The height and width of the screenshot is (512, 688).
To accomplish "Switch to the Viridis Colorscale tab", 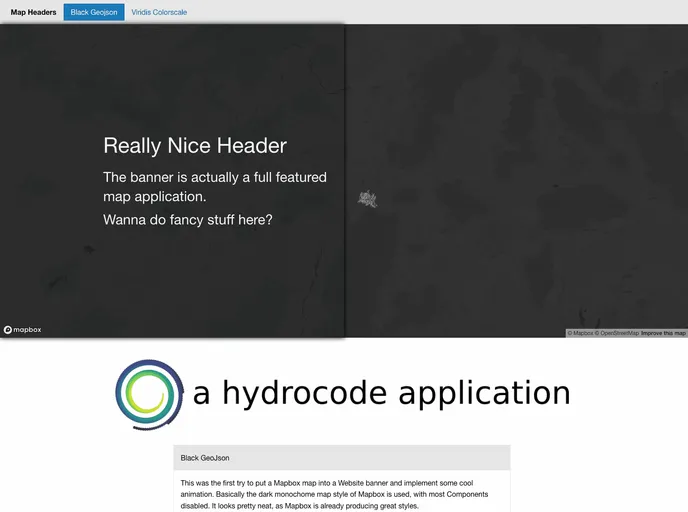I will (x=159, y=12).
